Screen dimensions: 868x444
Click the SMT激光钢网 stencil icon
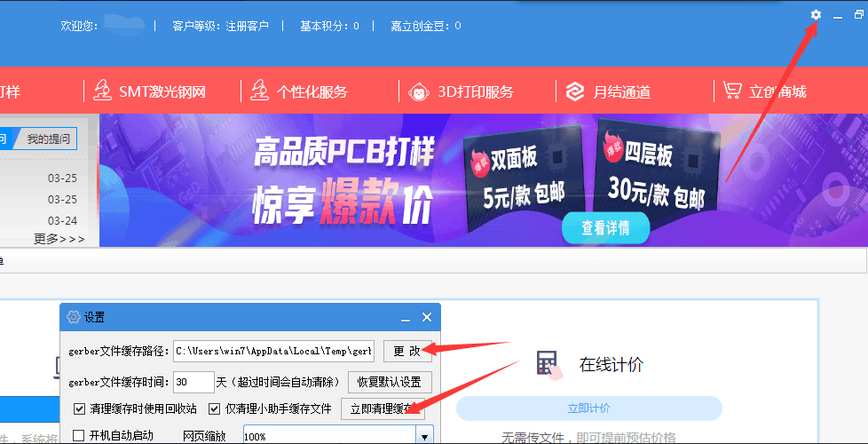click(x=102, y=91)
